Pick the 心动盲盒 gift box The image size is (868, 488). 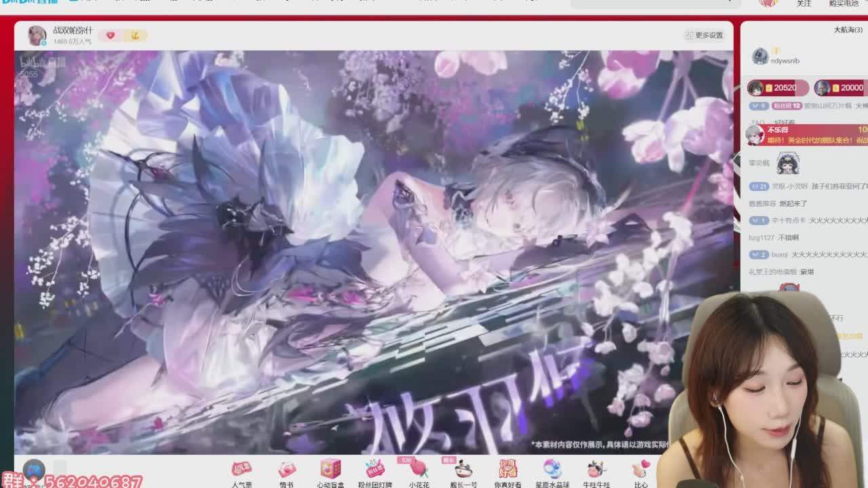(330, 474)
